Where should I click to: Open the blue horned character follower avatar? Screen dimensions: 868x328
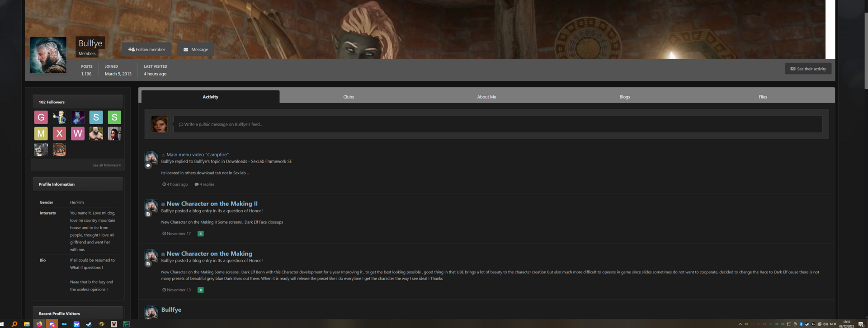tap(78, 117)
